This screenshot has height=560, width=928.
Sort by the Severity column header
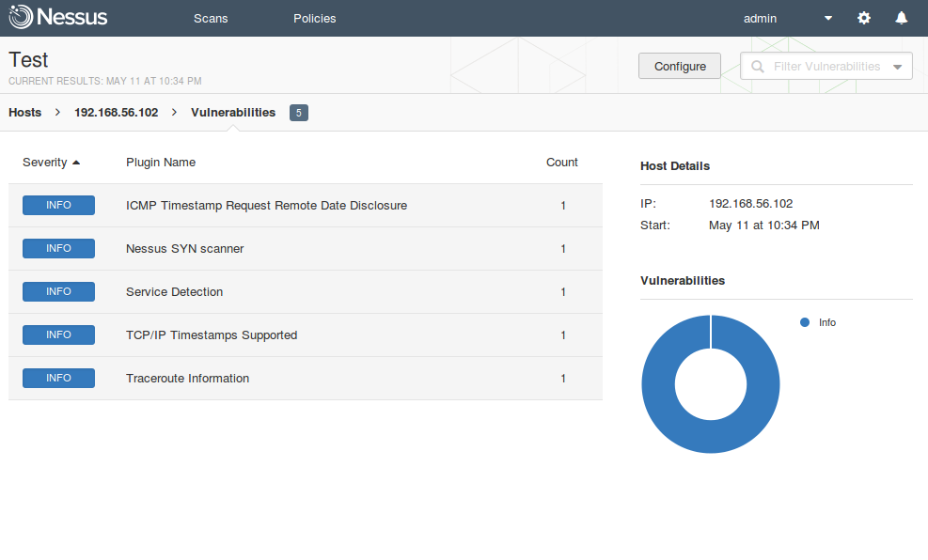45,162
